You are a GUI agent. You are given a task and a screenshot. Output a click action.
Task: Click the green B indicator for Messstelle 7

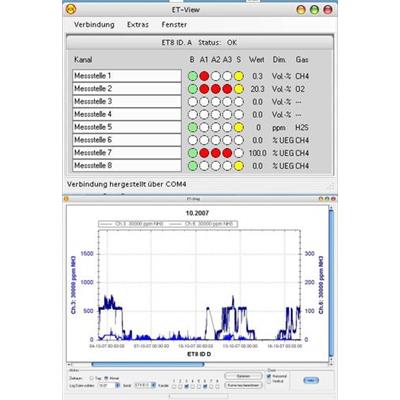pyautogui.click(x=193, y=153)
